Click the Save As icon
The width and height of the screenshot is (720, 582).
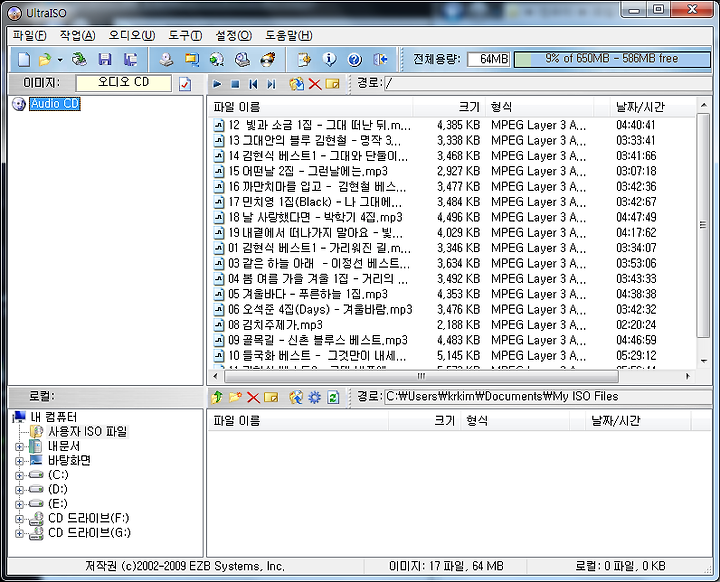[131, 59]
